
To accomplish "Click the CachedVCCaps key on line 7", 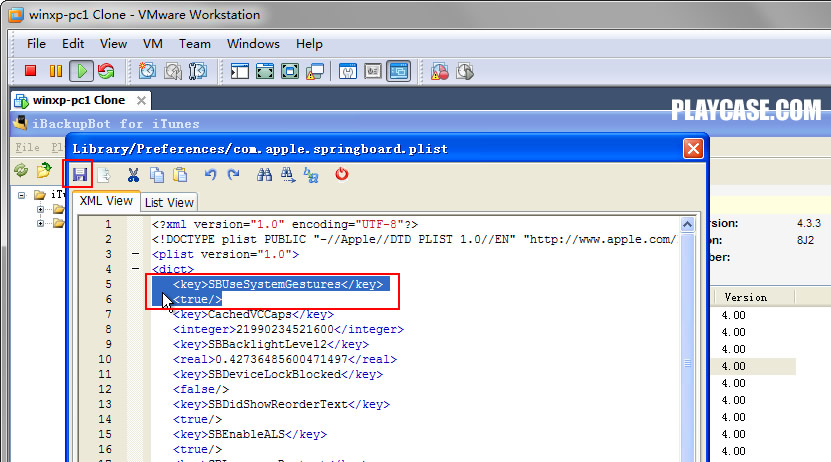I will point(253,315).
